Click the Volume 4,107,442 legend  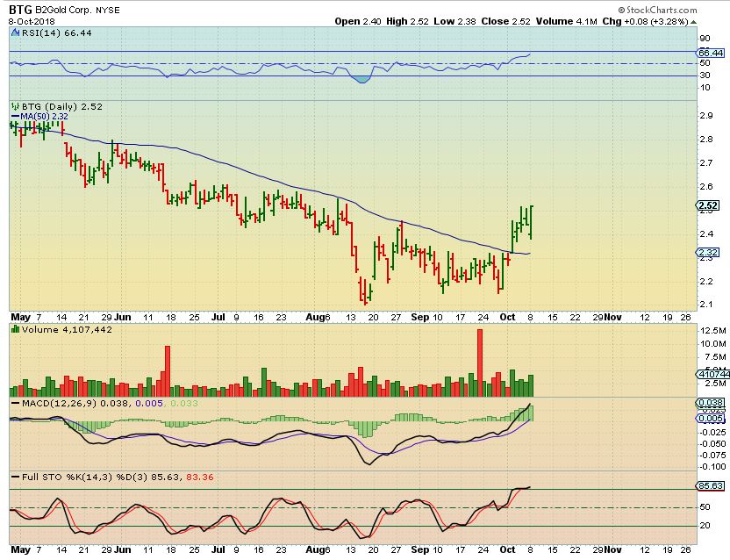click(67, 330)
